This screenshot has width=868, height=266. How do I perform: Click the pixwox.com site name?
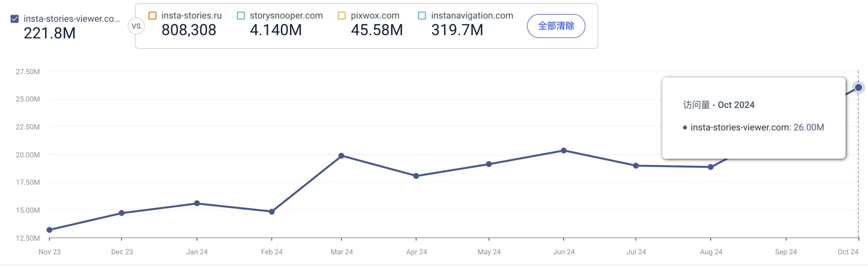click(375, 16)
